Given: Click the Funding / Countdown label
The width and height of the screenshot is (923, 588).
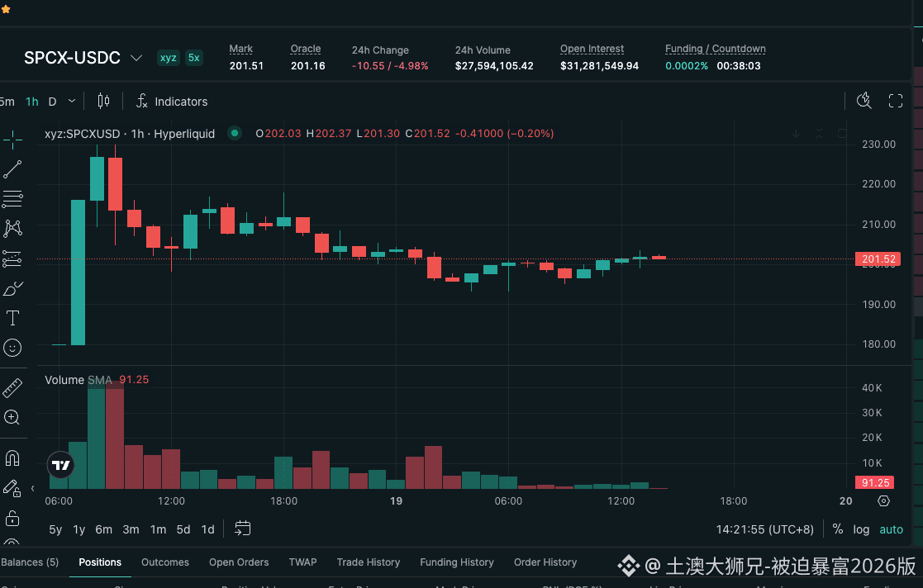Looking at the screenshot, I should [716, 49].
